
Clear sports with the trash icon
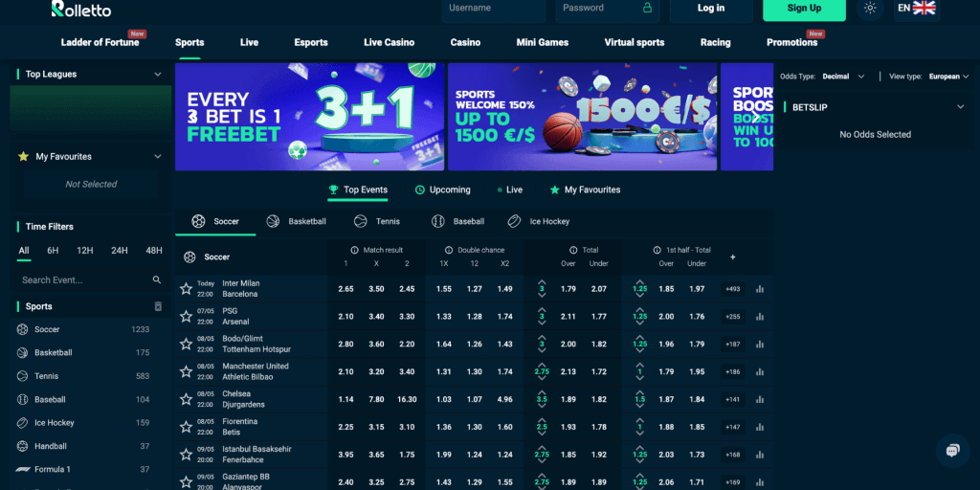(158, 306)
